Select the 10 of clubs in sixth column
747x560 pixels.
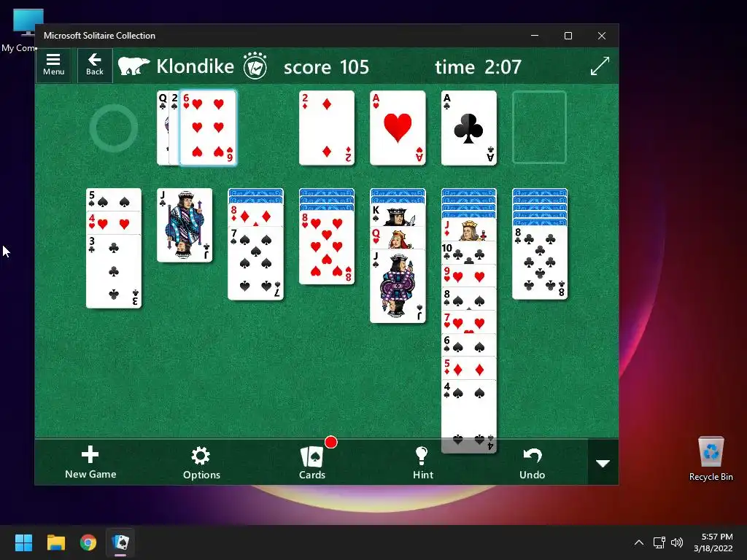coord(469,253)
